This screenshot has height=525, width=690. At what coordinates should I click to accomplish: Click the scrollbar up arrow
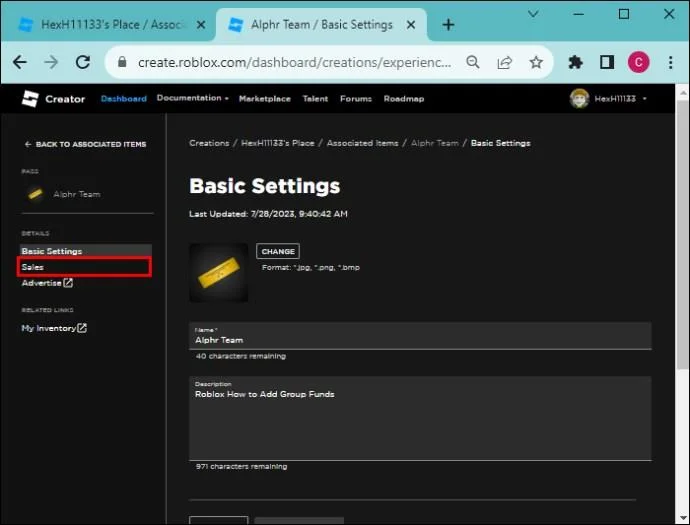683,93
